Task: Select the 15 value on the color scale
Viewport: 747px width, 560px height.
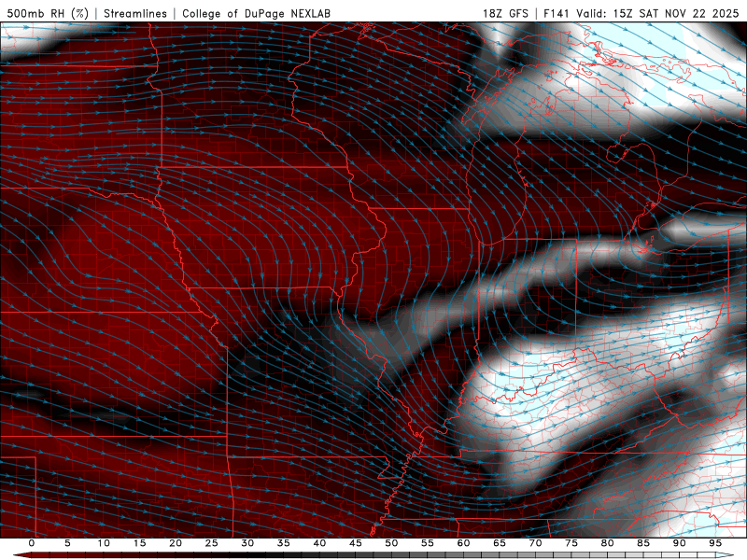Action: [139, 543]
